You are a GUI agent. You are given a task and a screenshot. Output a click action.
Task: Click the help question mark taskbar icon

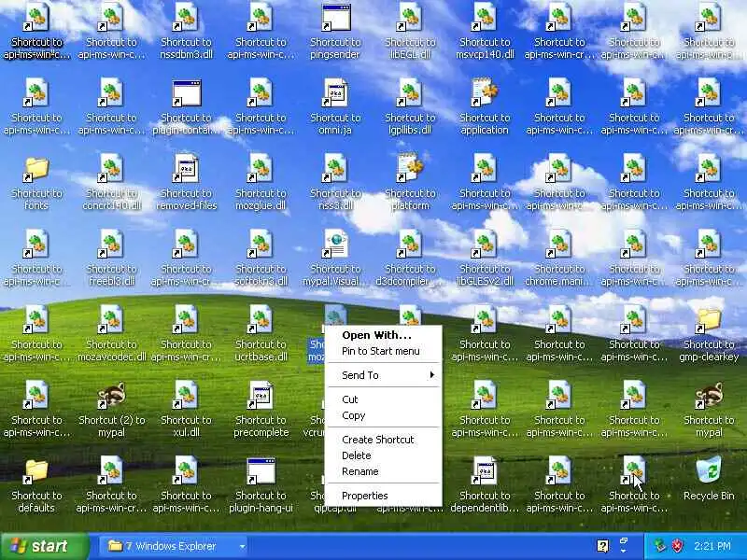602,546
